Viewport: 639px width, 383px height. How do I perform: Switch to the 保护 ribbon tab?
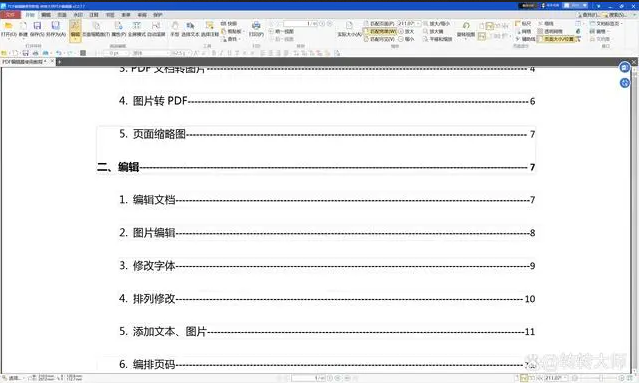[158, 15]
